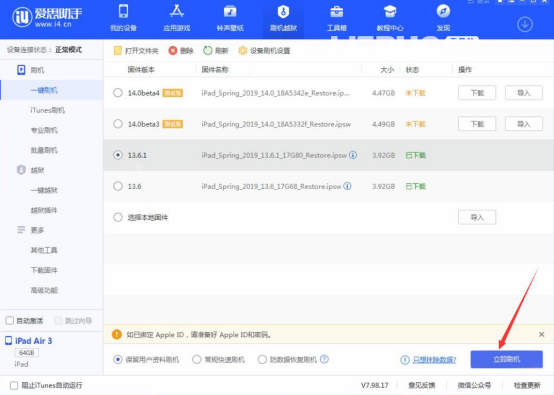Select the 13.6 firmware radio button
Viewport: 554px width, 395px height.
pos(118,186)
